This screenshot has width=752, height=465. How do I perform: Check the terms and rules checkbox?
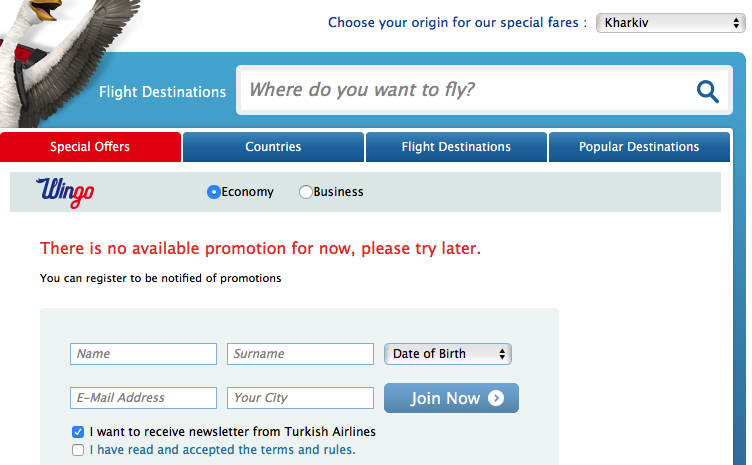(x=78, y=450)
